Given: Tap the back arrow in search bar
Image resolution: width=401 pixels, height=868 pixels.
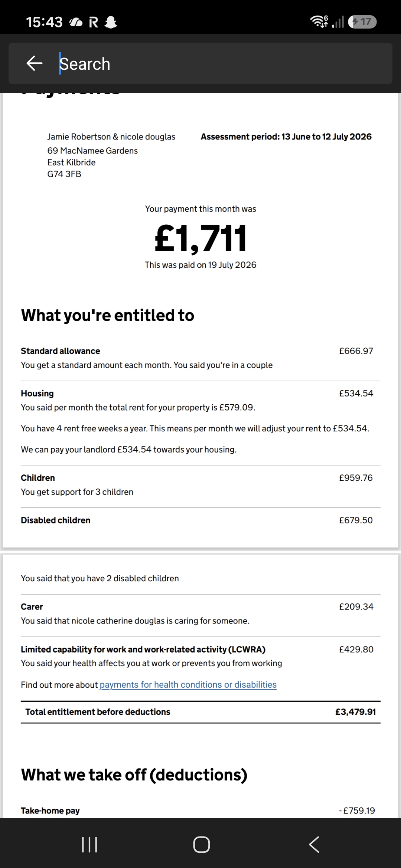Looking at the screenshot, I should pos(35,63).
